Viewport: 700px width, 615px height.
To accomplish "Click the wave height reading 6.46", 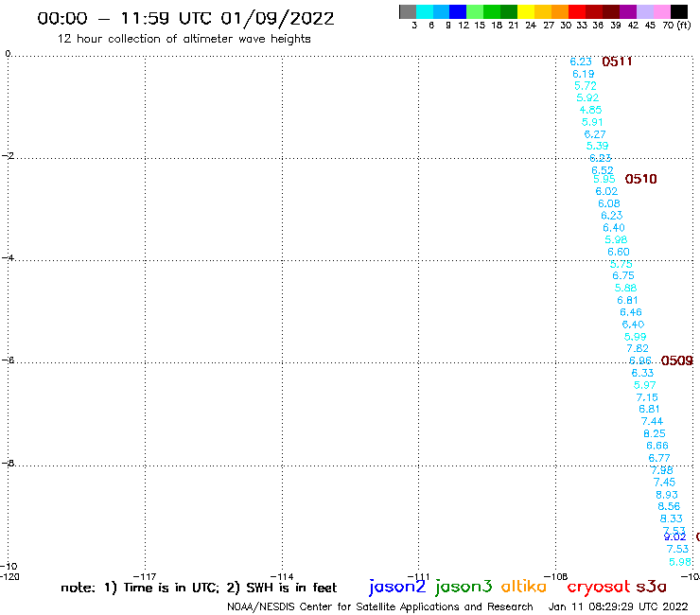I will [630, 312].
